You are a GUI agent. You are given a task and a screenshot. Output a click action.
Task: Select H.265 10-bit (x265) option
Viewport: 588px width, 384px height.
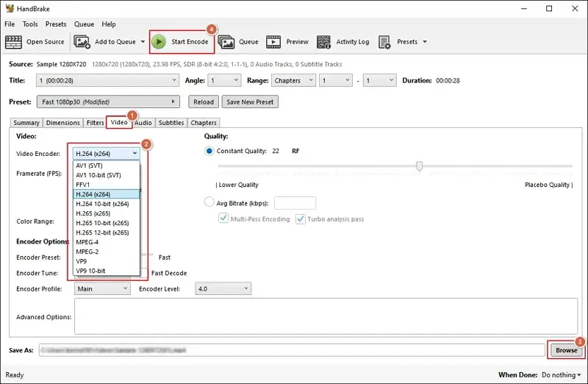click(107, 223)
